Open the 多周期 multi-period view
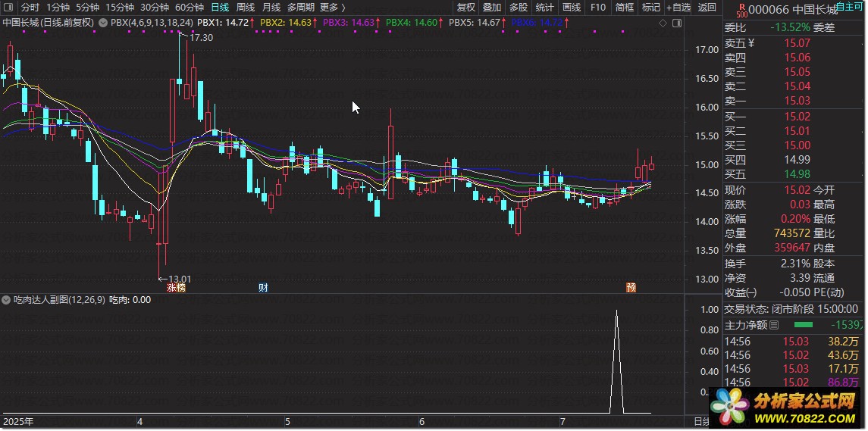This screenshot has width=868, height=431. click(x=300, y=7)
